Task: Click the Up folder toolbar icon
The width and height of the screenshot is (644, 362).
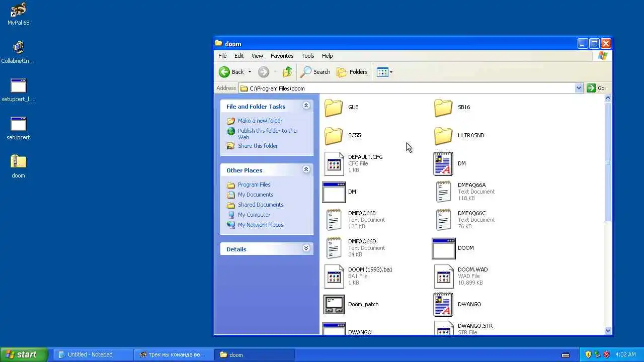Action: (288, 72)
